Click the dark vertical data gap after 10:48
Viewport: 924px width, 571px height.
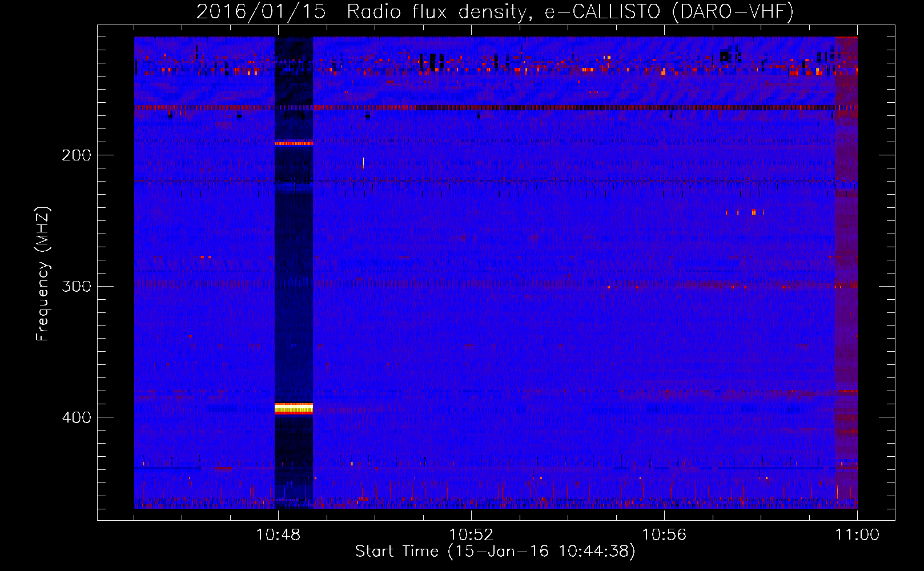coord(294,272)
